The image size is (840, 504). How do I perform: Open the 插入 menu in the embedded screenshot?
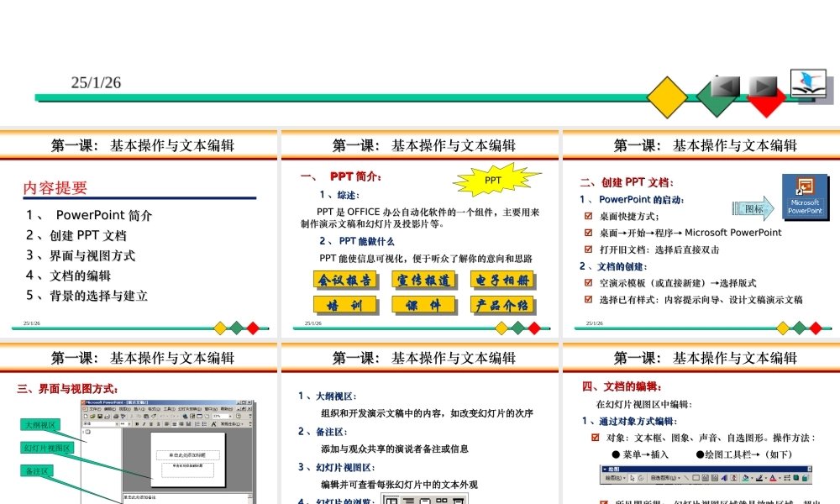(139, 409)
